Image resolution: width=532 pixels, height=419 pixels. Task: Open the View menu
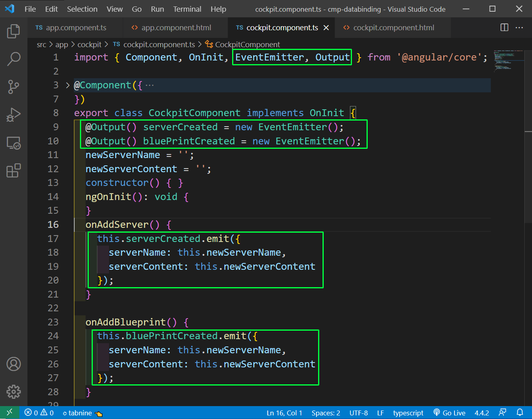pyautogui.click(x=115, y=9)
